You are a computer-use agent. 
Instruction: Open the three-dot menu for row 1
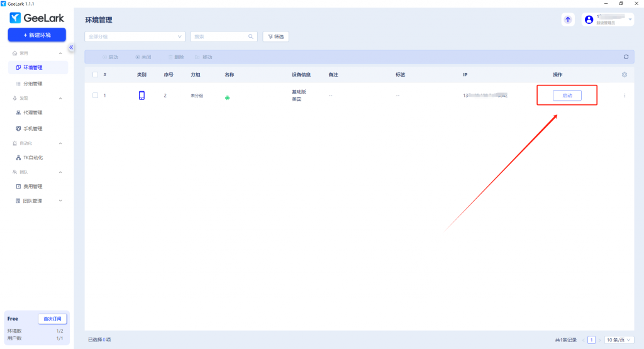coord(625,96)
